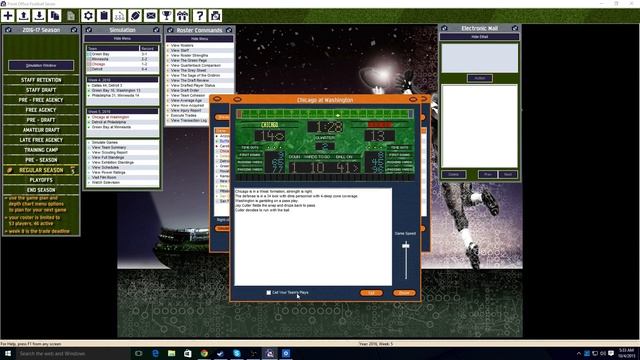Click the Delete button in Electronic Mail

(x=454, y=174)
